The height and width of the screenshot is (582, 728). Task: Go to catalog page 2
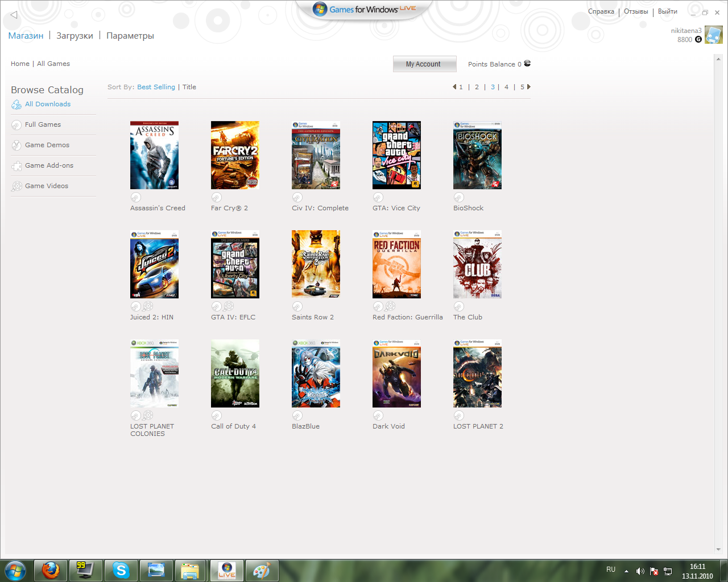click(x=477, y=87)
